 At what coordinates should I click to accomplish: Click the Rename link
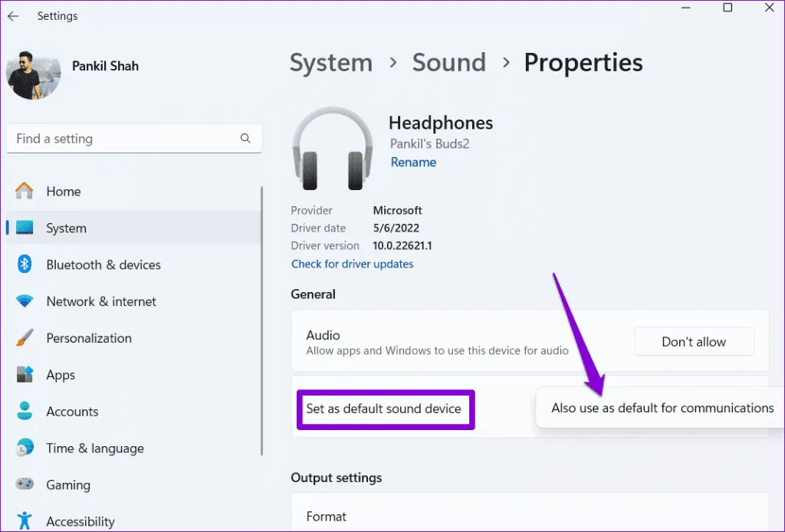413,163
